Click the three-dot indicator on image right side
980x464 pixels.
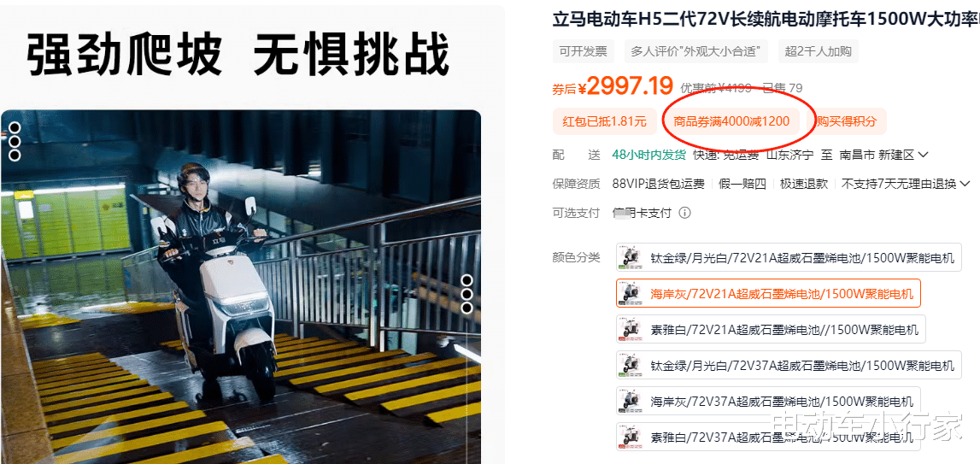pyautogui.click(x=467, y=294)
